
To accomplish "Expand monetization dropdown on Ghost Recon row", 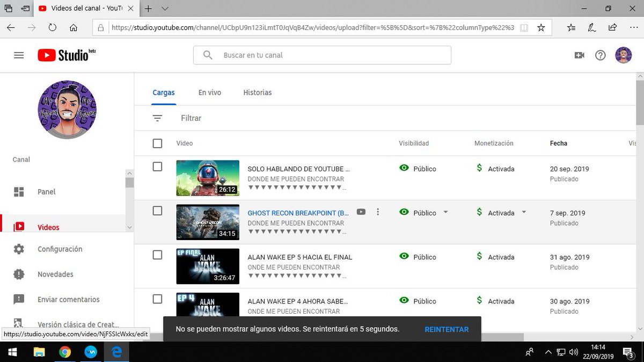I will pos(524,212).
